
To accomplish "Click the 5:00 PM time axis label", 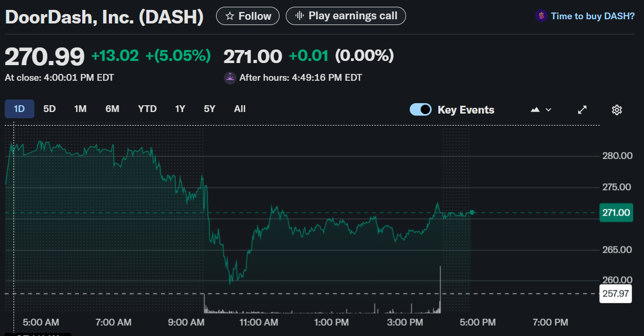I will pos(478,322).
